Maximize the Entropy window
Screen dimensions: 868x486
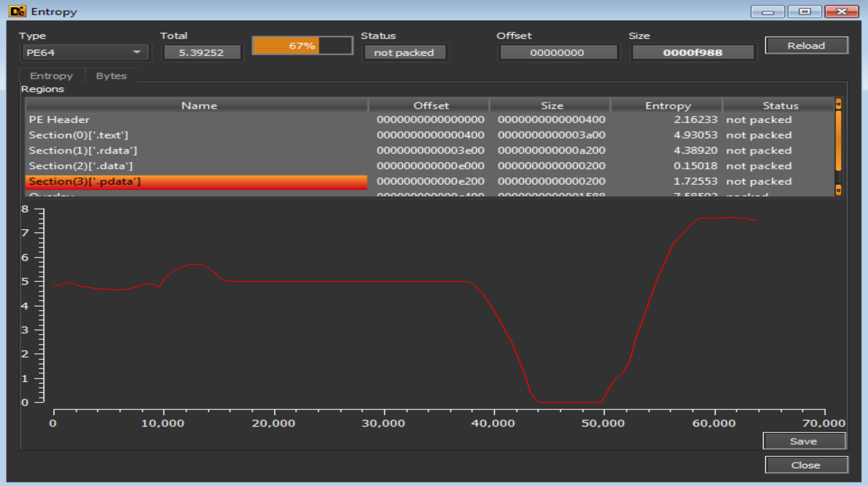pos(804,12)
